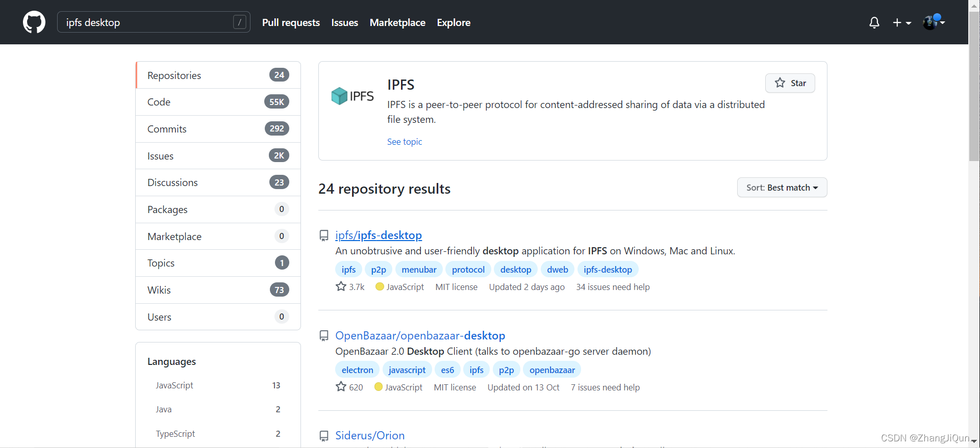The image size is (980, 448).
Task: Click the dweb topic tag
Action: tap(558, 270)
